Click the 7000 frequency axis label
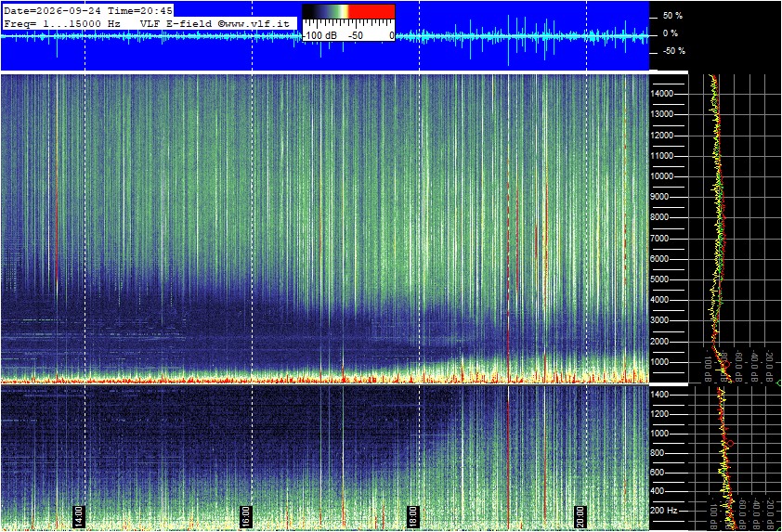 (659, 239)
